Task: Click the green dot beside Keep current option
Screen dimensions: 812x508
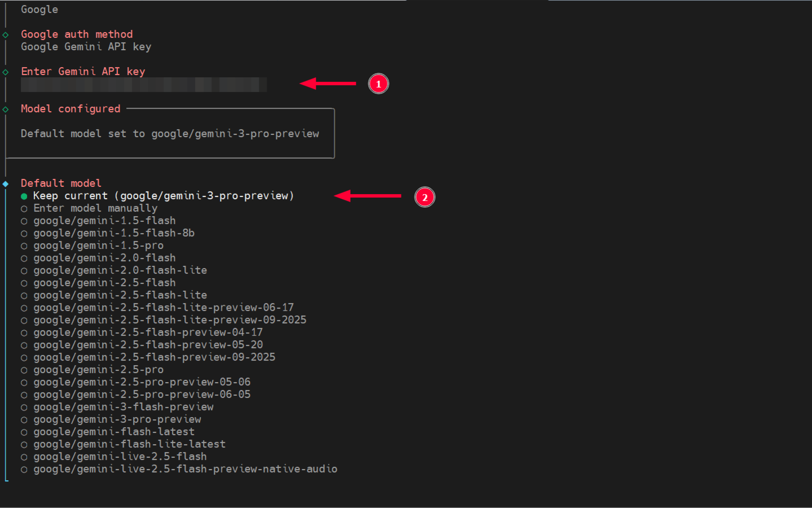Action: (x=24, y=196)
